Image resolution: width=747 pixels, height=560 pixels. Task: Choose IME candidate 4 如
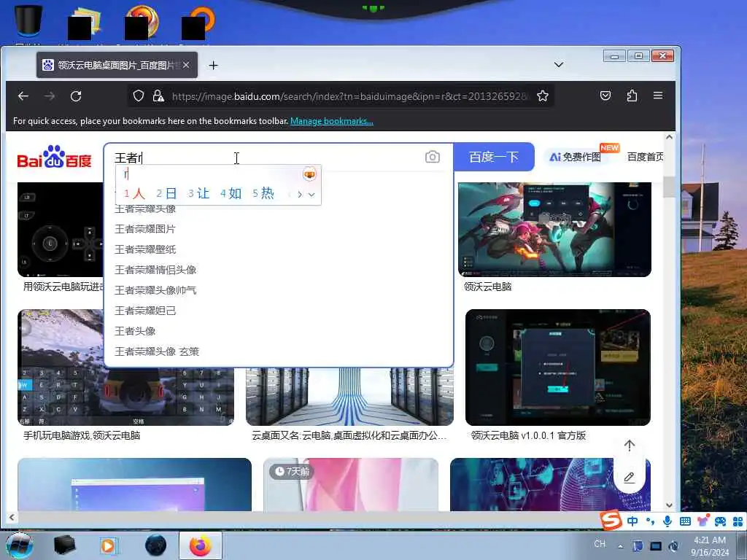point(231,193)
